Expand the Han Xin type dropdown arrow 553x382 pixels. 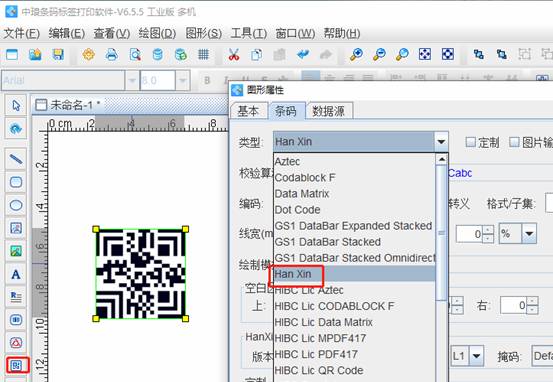tap(441, 142)
